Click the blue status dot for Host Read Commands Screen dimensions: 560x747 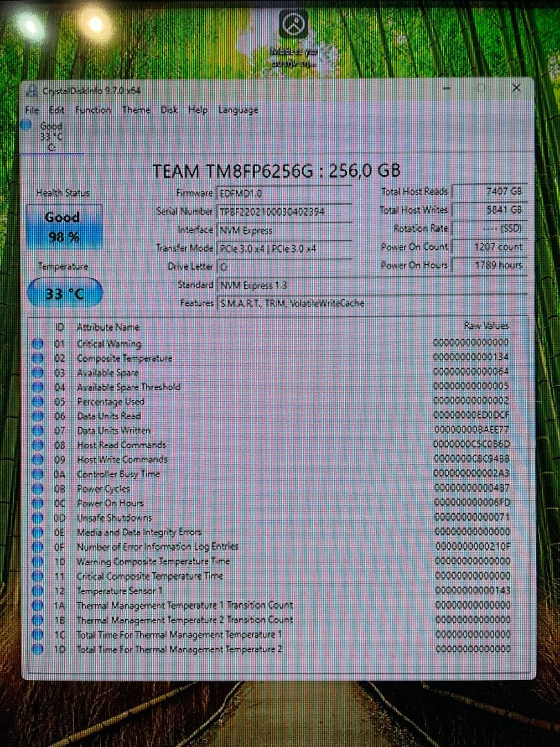pos(37,445)
